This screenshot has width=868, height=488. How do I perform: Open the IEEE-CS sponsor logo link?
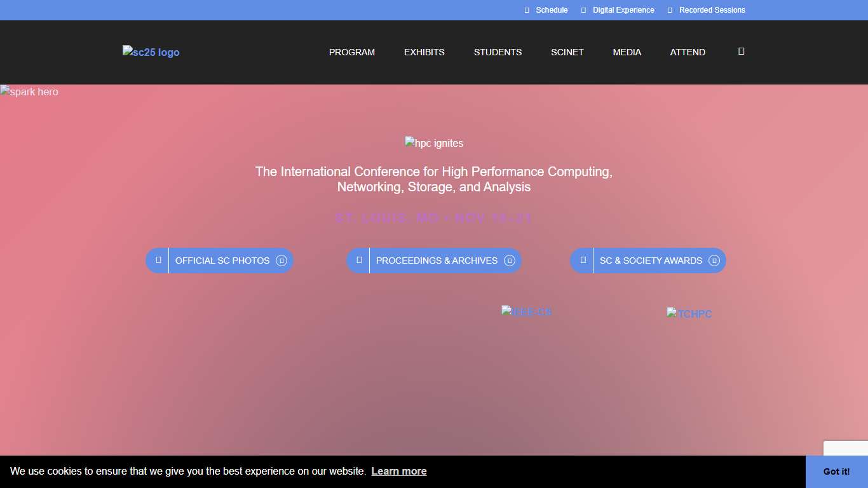pos(526,312)
